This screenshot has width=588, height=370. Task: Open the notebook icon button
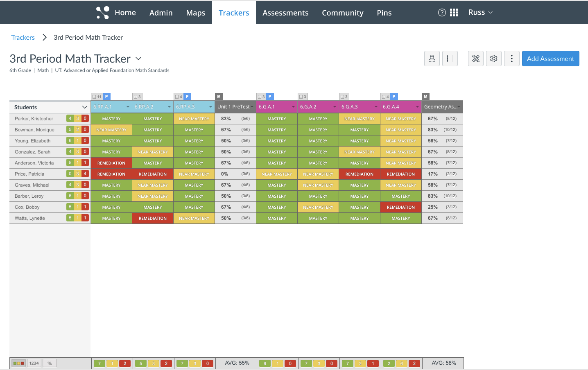tap(450, 59)
